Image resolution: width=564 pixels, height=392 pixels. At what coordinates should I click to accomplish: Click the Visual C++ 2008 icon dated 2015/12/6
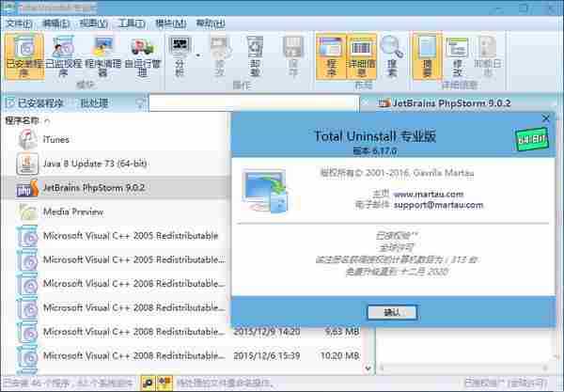coord(27,356)
